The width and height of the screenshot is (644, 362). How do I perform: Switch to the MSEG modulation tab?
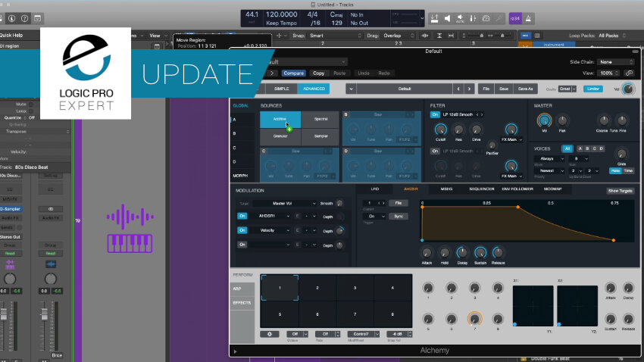tap(446, 189)
